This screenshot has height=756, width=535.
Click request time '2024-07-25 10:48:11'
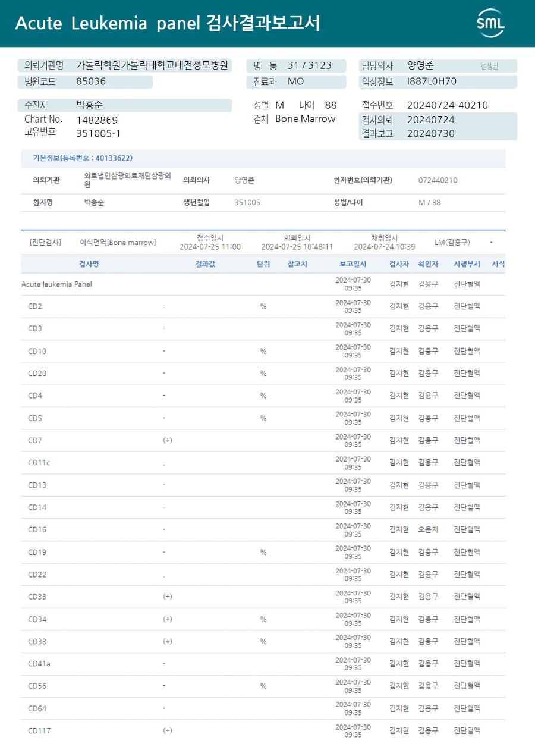click(x=297, y=247)
